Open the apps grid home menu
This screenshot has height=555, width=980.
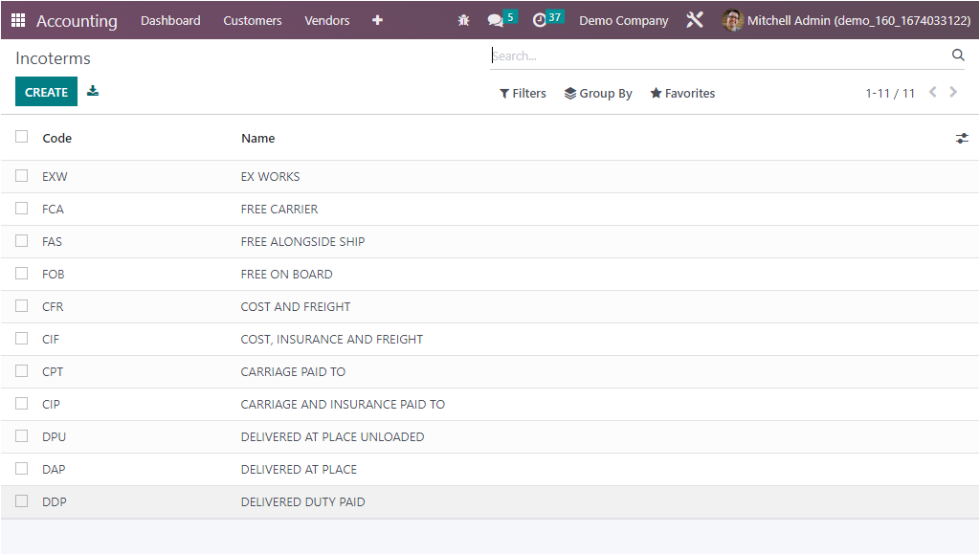(x=18, y=20)
